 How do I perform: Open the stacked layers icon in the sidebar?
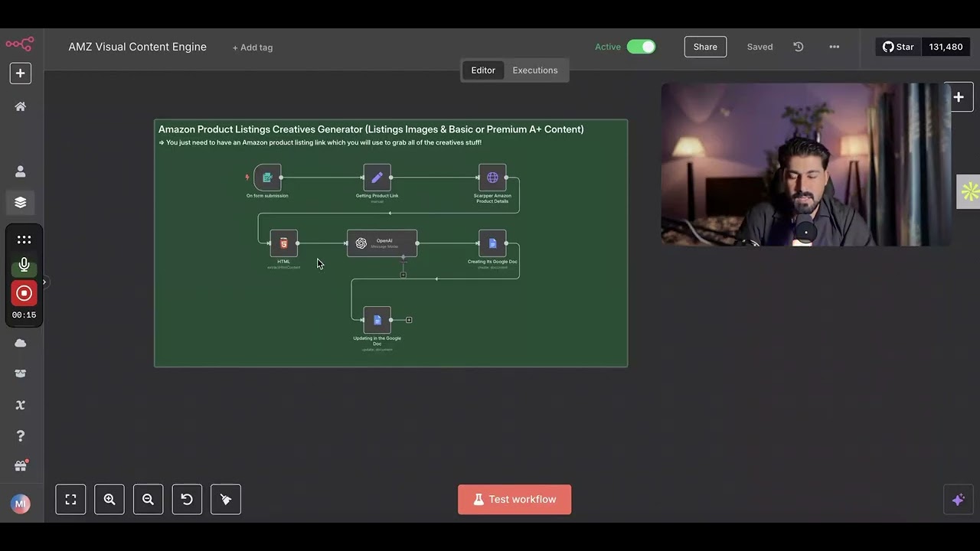pyautogui.click(x=21, y=203)
